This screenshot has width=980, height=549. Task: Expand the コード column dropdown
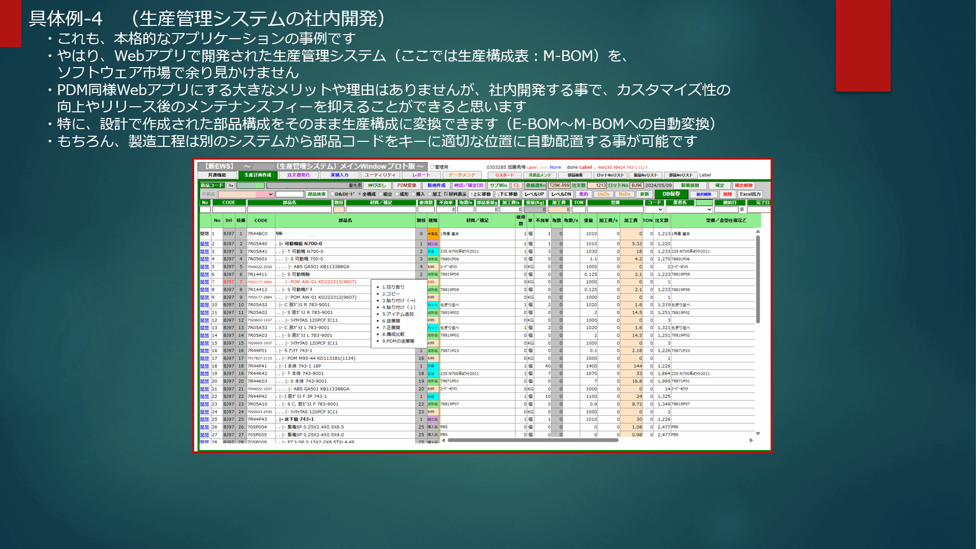[x=655, y=209]
